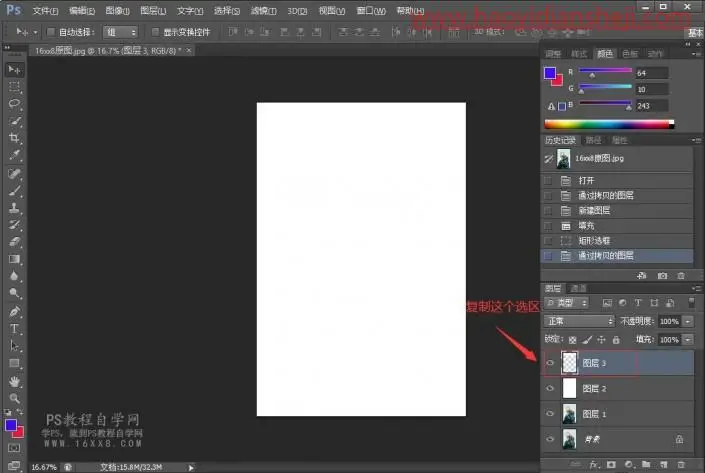Open fill 填充 slider arrow

[x=688, y=339]
